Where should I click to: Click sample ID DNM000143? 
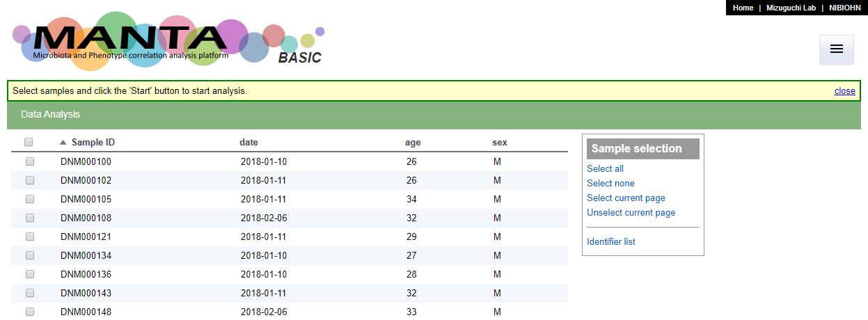(86, 293)
